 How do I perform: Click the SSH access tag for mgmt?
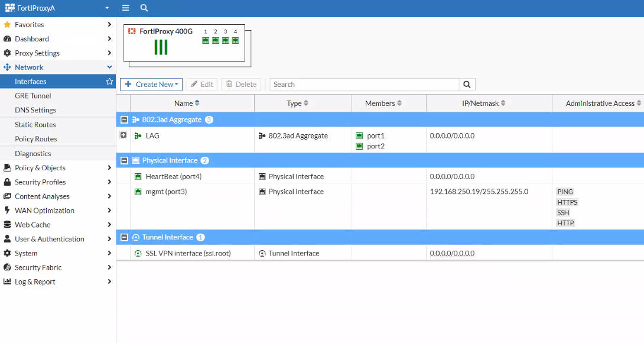pyautogui.click(x=563, y=213)
